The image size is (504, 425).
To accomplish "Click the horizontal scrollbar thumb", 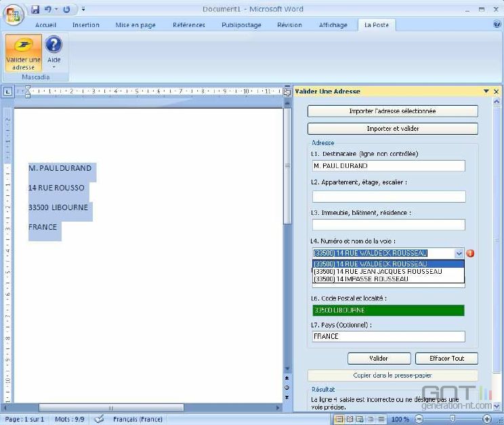I will [111, 408].
